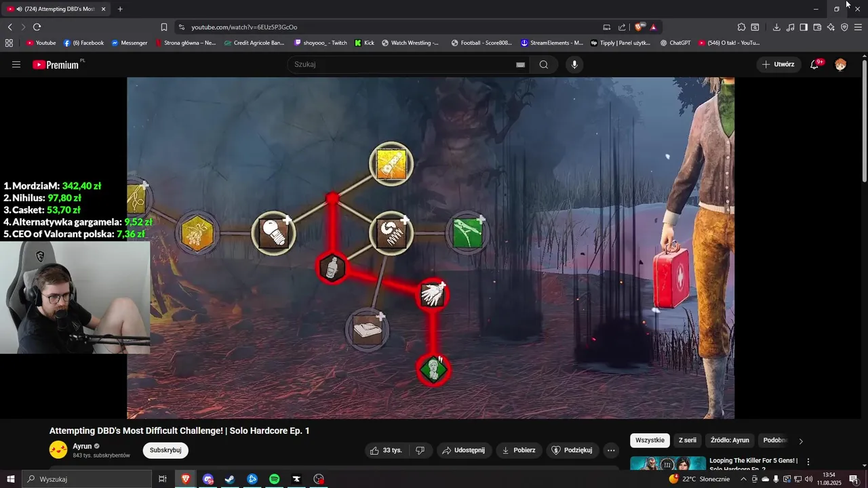Click the address bar URL
868x488 pixels.
tap(244, 27)
